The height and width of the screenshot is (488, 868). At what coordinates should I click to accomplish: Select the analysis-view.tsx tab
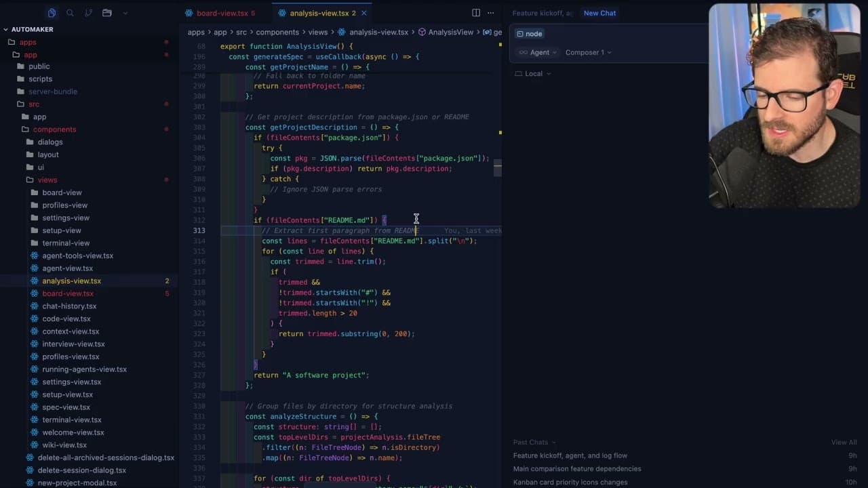point(319,13)
